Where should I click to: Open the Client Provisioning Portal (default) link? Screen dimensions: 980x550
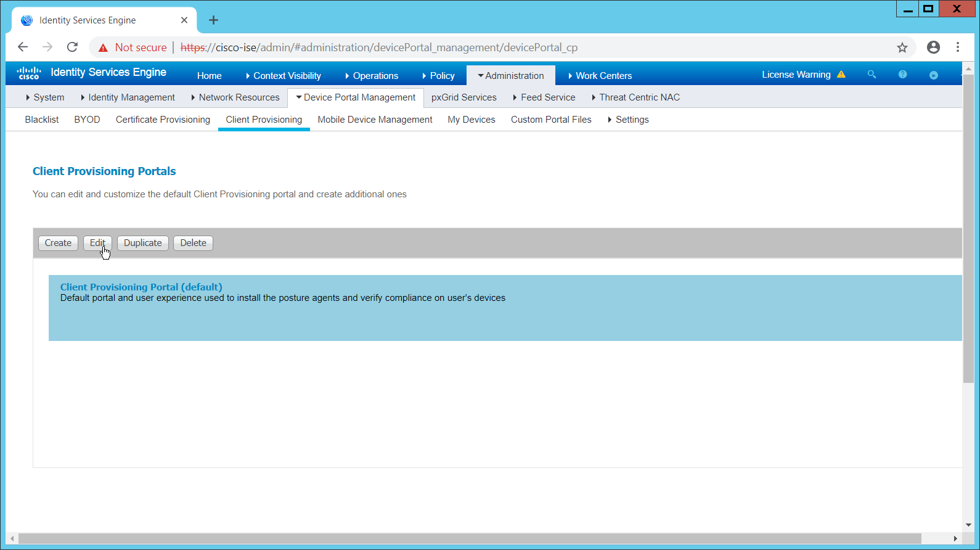141,287
